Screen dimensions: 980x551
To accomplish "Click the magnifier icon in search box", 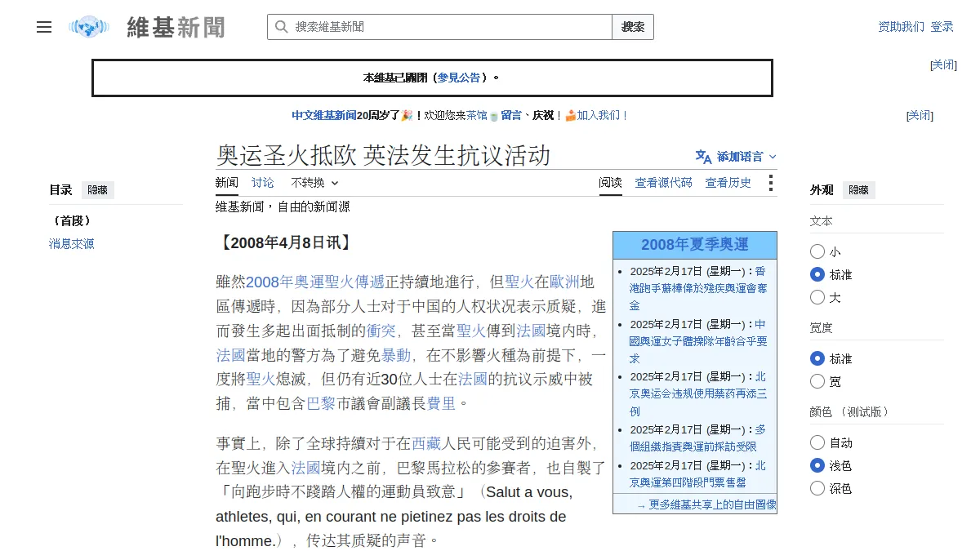I will (281, 27).
